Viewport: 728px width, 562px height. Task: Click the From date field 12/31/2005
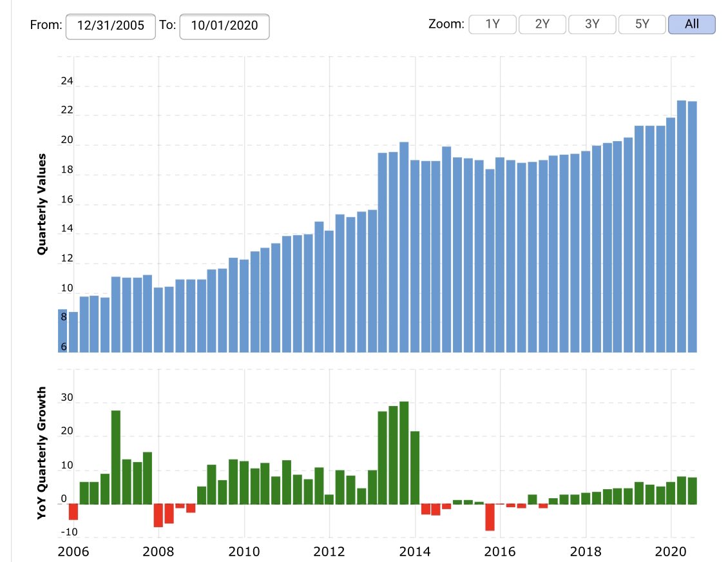click(x=111, y=26)
